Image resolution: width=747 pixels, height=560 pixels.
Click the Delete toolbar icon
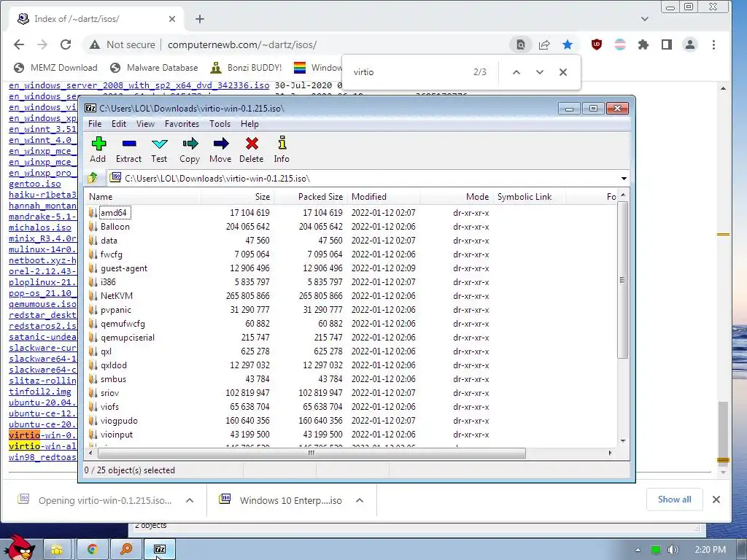pos(252,144)
